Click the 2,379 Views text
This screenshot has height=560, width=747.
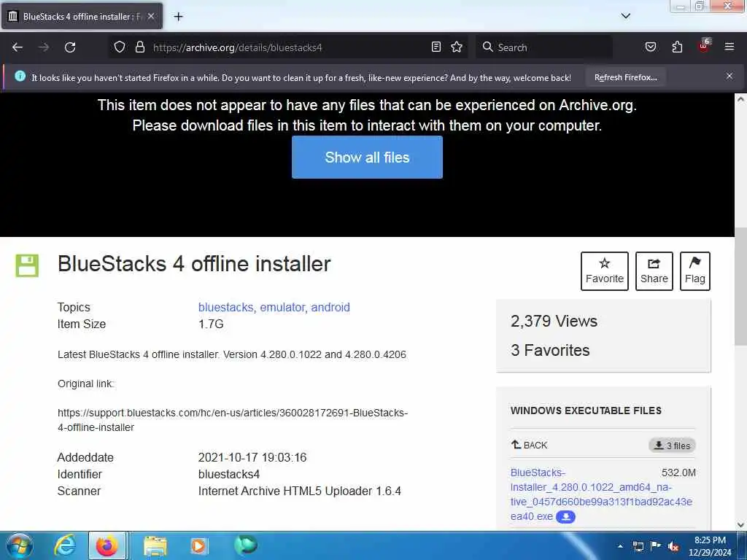click(554, 321)
